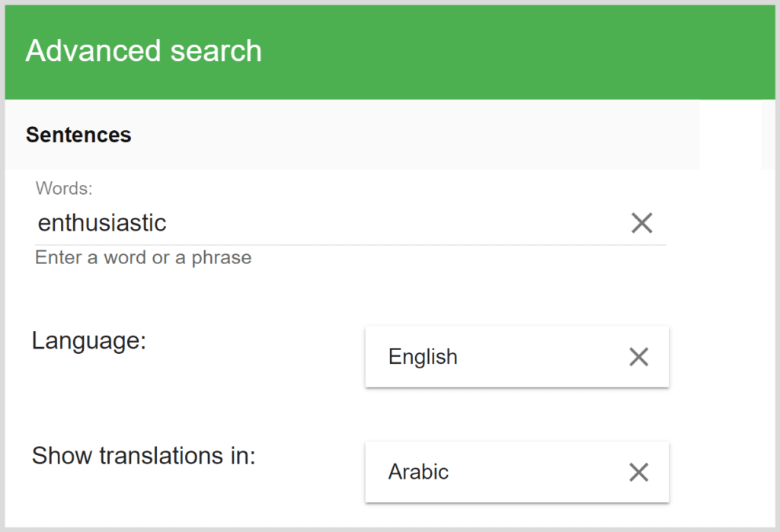
Task: Select the English value in the Language box
Action: (x=424, y=356)
